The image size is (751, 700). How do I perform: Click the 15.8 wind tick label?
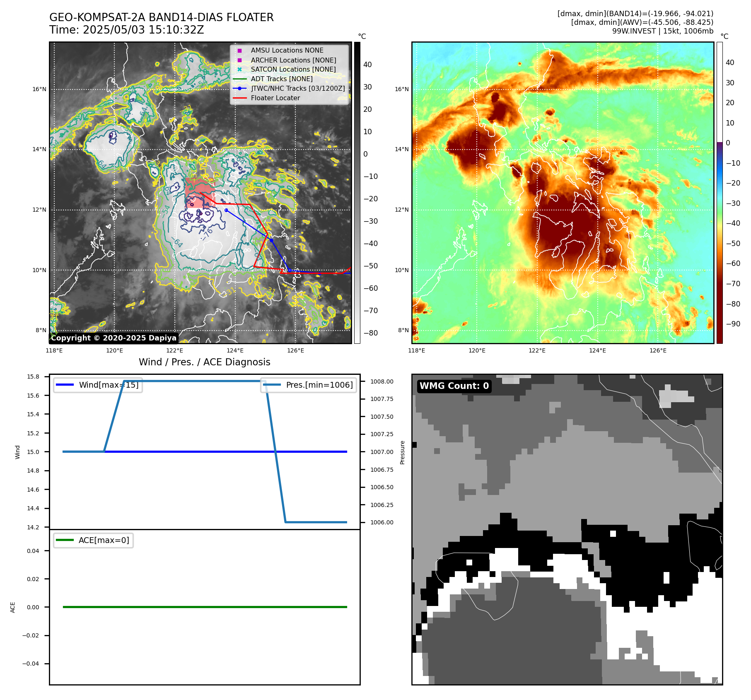[33, 377]
